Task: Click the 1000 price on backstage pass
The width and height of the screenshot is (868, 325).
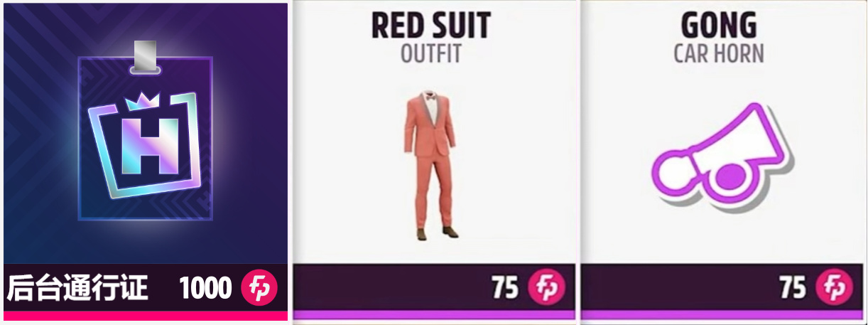Action: point(205,288)
